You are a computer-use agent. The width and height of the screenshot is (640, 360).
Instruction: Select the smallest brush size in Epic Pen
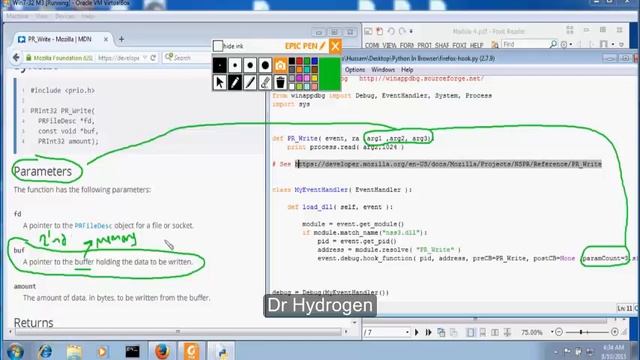coord(220,65)
